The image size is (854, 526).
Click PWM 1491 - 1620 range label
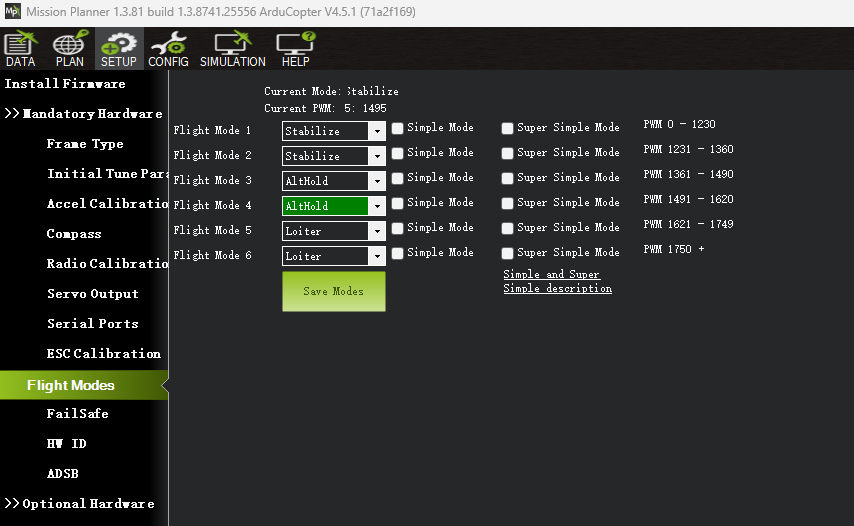pyautogui.click(x=688, y=199)
